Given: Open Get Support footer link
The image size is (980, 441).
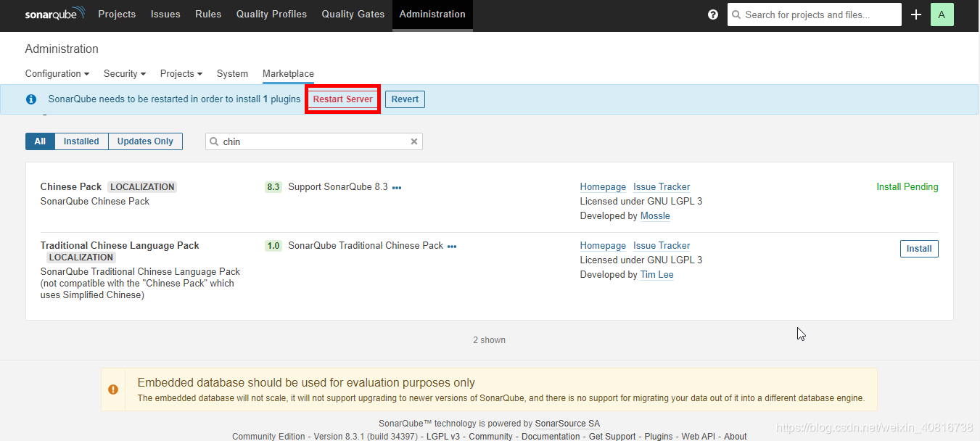Looking at the screenshot, I should [612, 437].
